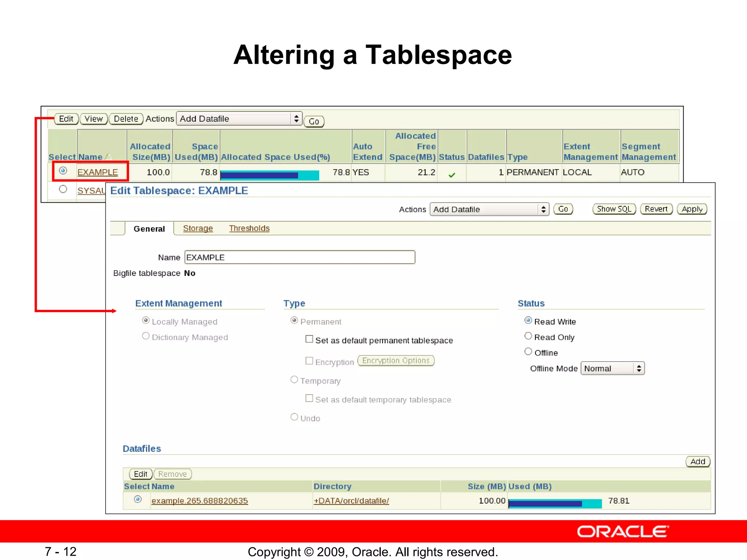Select the SYSAUX tablespace radio button

coord(63,189)
